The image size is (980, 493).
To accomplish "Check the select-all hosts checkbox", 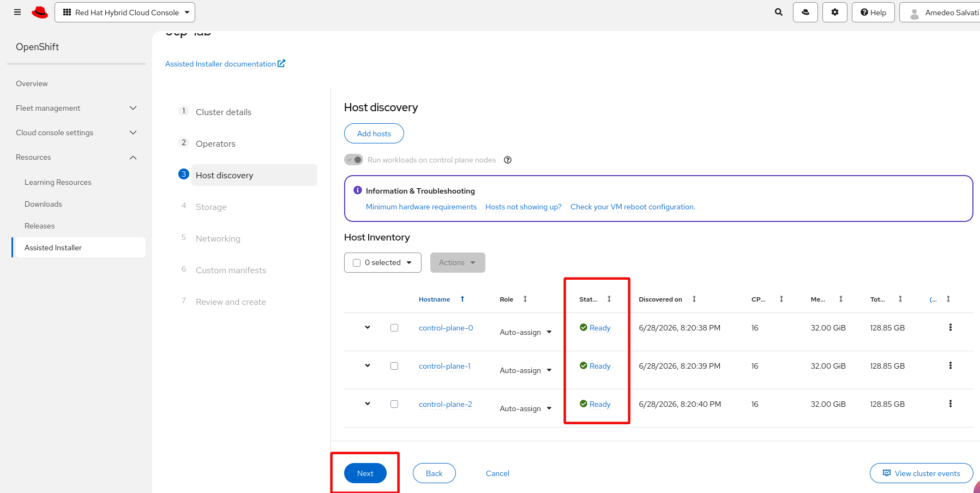I will tap(357, 263).
